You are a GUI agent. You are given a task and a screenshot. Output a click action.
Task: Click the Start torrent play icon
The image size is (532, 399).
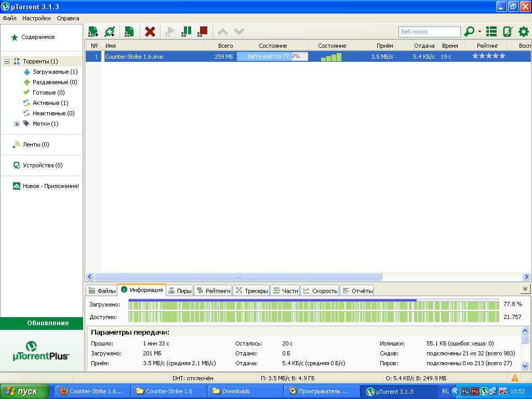170,32
